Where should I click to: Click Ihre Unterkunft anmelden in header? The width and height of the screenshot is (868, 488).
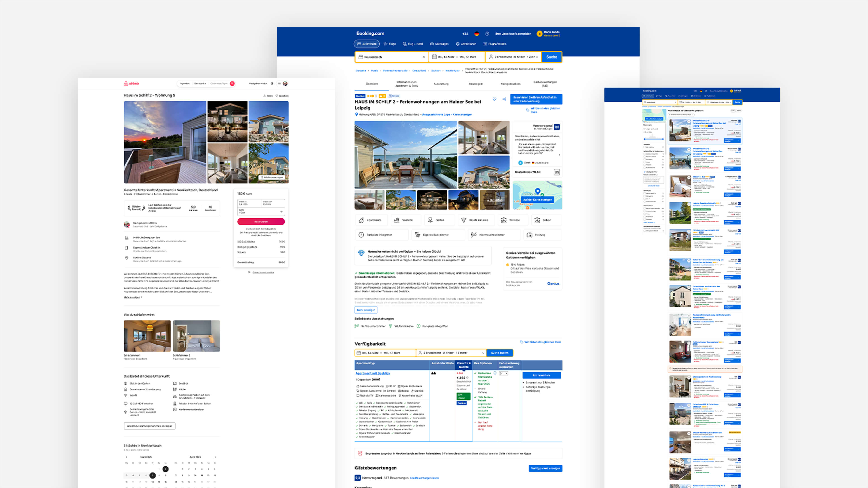513,34
